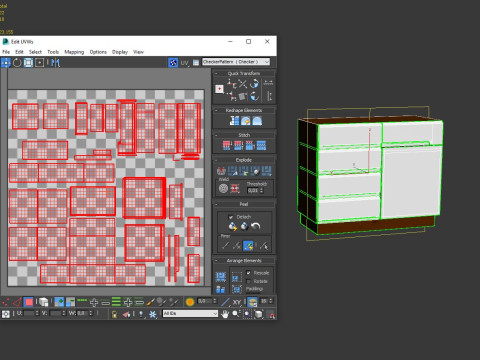Open the Tools menu
The width and height of the screenshot is (480, 360).
coord(53,52)
